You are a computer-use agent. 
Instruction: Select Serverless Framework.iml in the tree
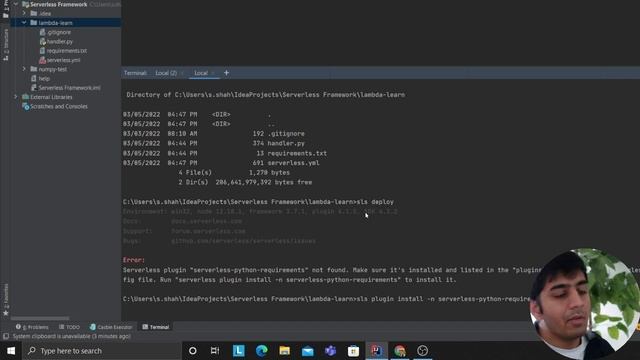69,88
